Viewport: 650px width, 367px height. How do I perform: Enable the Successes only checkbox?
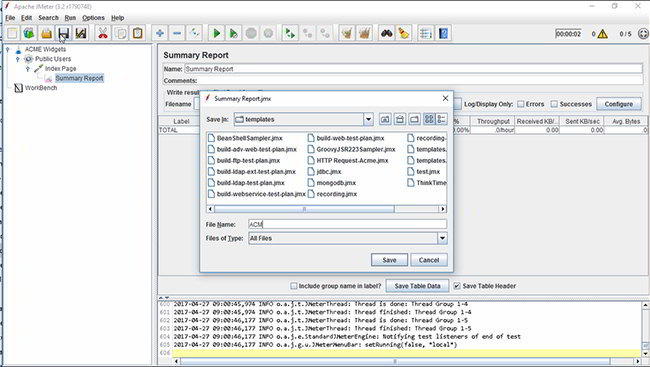click(554, 104)
